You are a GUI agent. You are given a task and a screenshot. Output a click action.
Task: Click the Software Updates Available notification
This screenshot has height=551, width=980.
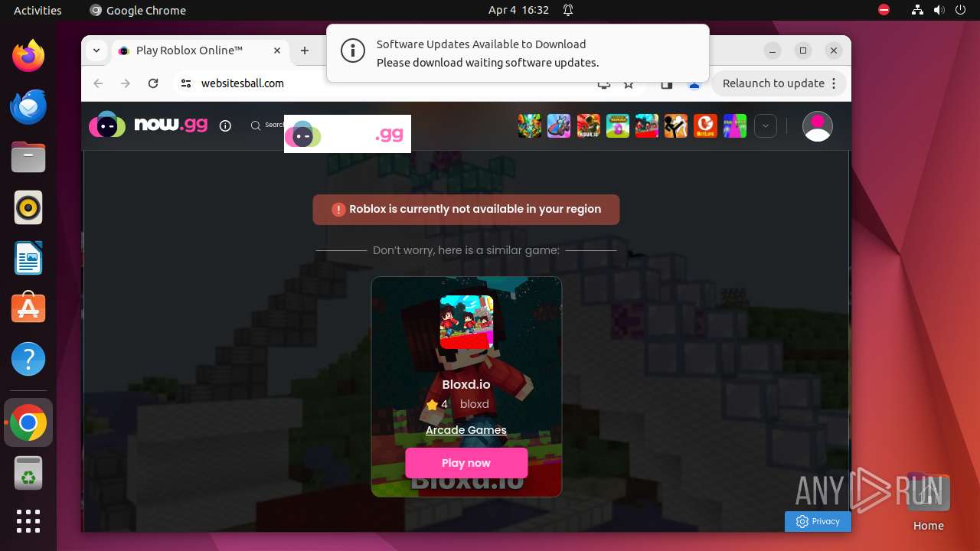click(518, 53)
